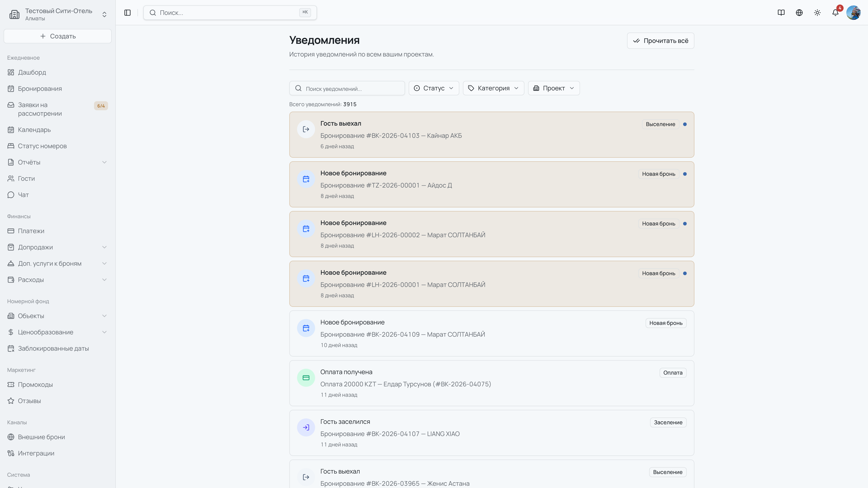Viewport: 868px width, 488px height.
Task: Click unread dot on #LH-2026-00002 notification
Action: click(685, 224)
